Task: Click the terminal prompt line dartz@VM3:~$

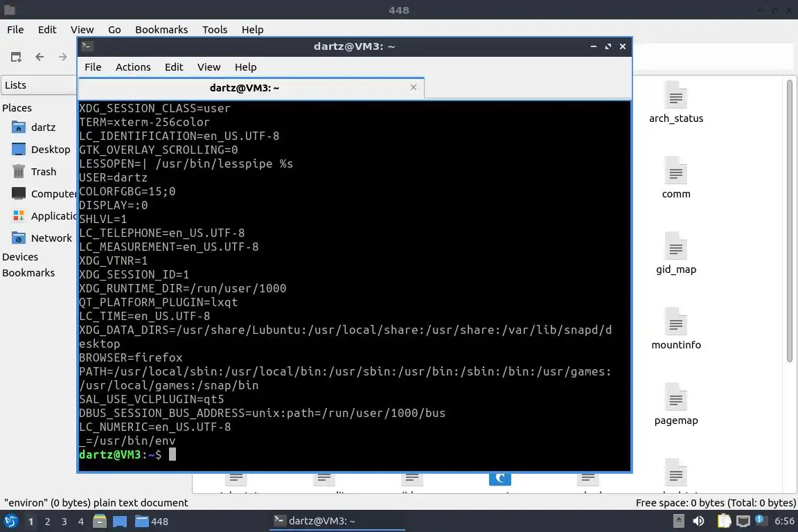Action: 120,454
